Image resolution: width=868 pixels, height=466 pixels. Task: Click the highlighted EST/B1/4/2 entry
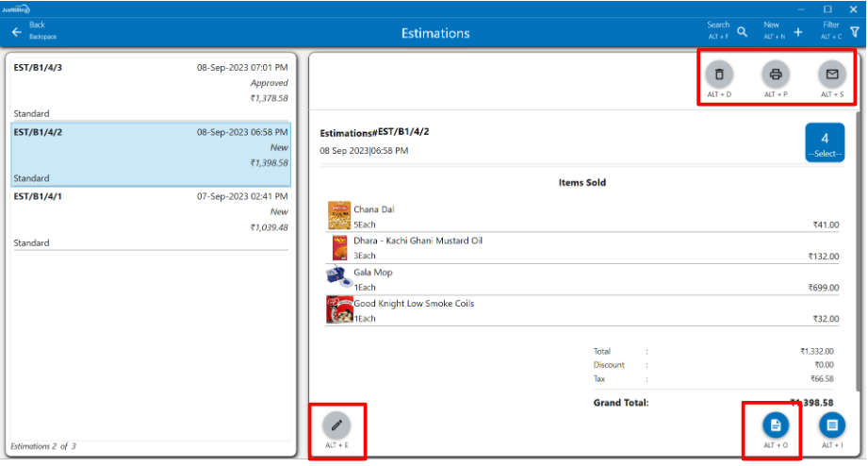pyautogui.click(x=151, y=154)
